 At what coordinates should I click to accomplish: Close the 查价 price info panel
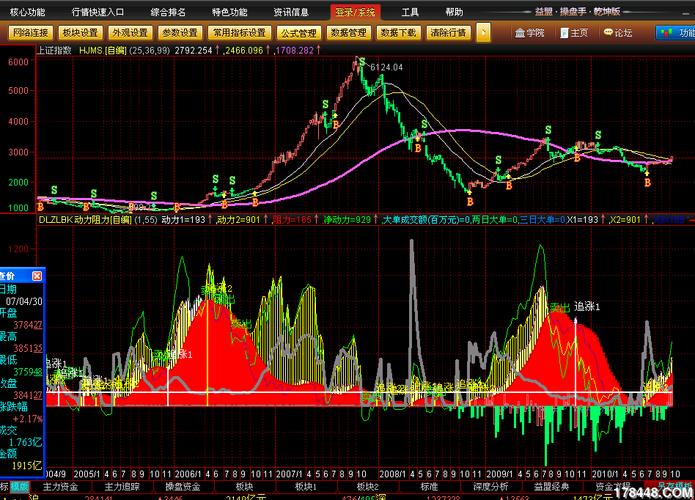(x=37, y=276)
